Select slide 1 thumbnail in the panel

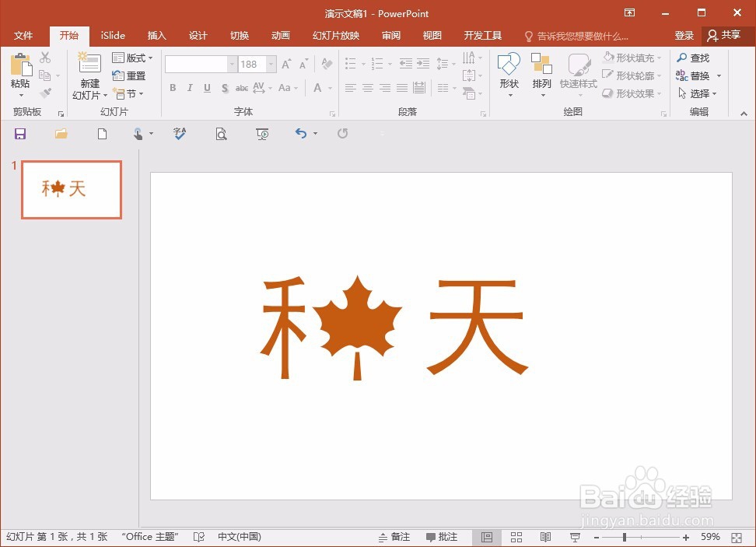coord(71,189)
